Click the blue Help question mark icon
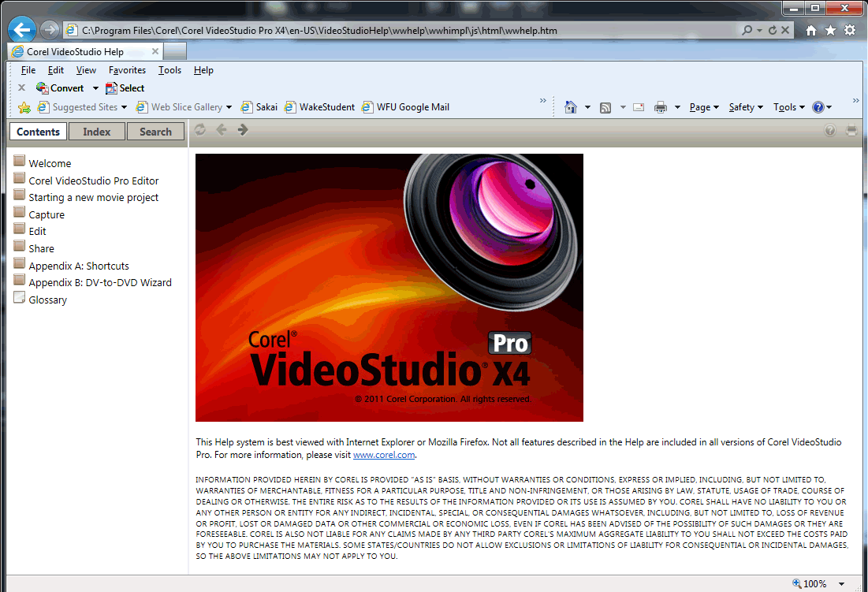Image resolution: width=868 pixels, height=592 pixels. pos(818,107)
